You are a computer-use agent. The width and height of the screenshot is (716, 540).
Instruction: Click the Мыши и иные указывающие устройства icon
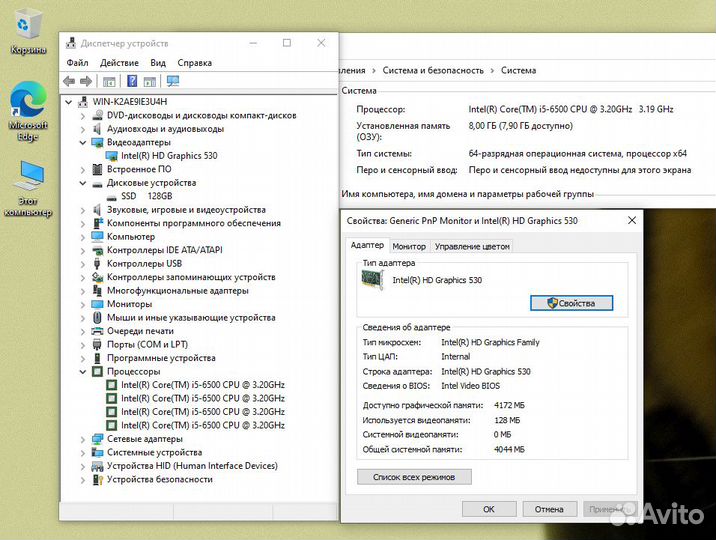[x=97, y=317]
